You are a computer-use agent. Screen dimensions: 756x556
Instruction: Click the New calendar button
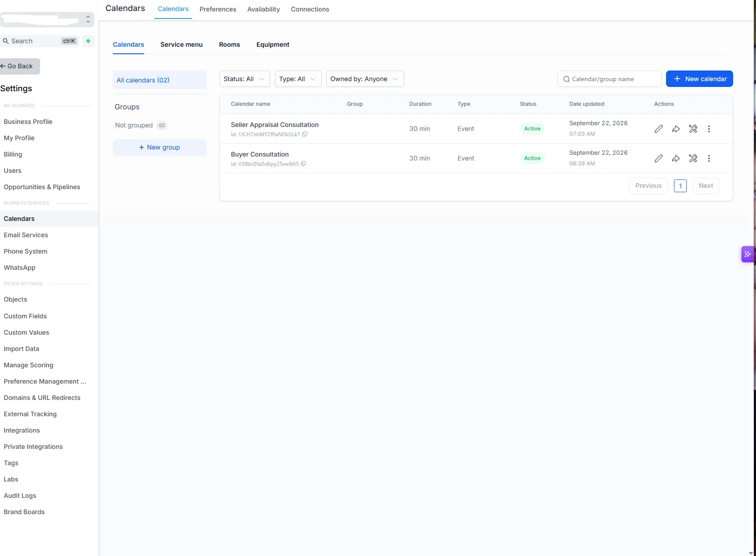coord(700,79)
